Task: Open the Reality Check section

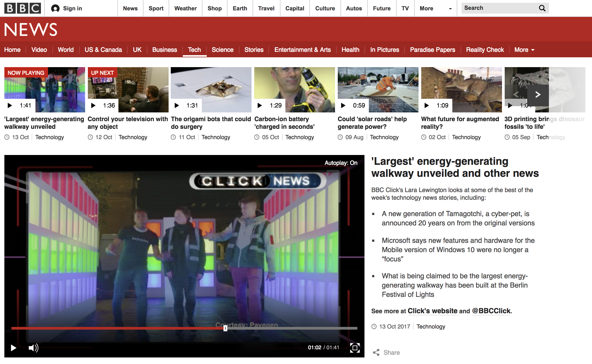Action: click(485, 50)
